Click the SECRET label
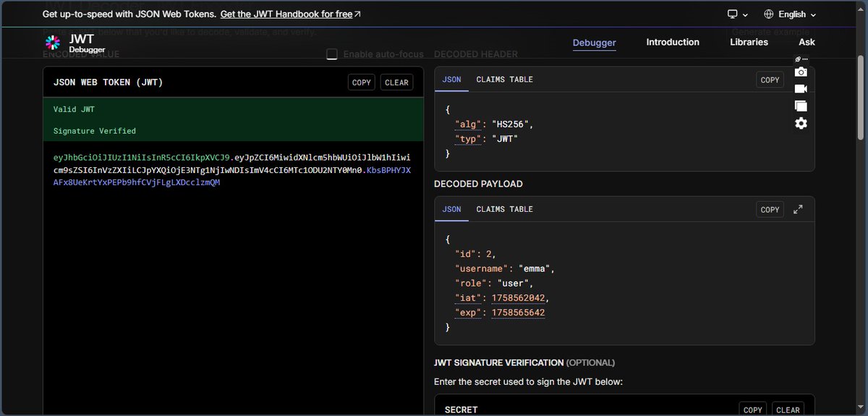This screenshot has height=416, width=868. click(461, 409)
